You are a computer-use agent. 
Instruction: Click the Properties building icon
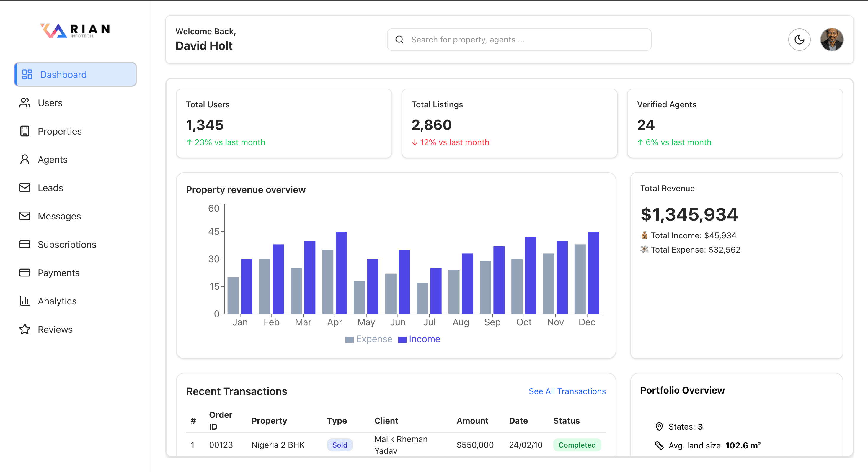25,131
